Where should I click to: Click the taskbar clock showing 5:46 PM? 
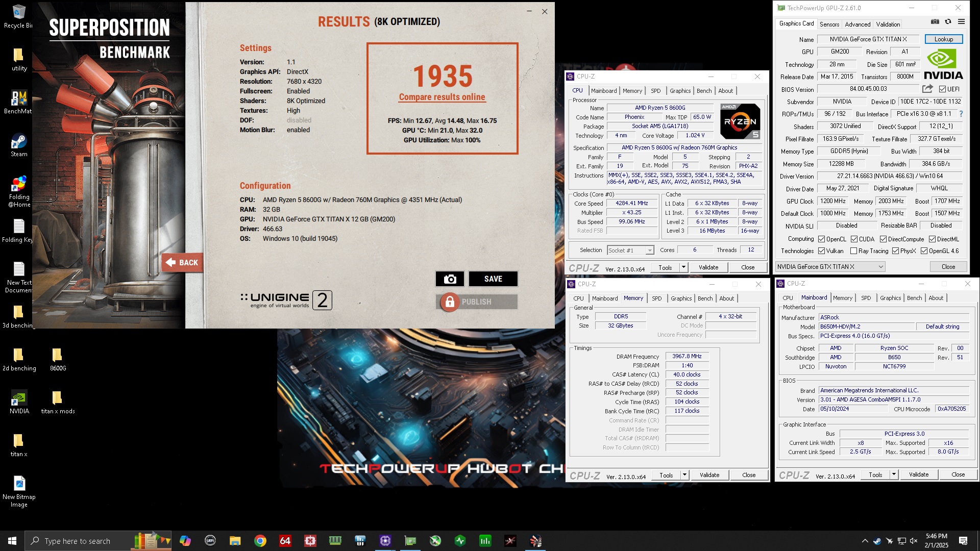point(936,541)
